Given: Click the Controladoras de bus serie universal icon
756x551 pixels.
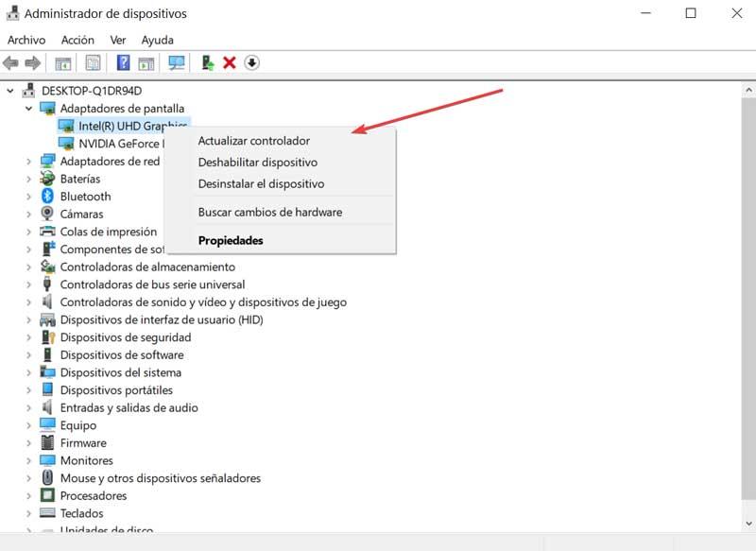Looking at the screenshot, I should [47, 284].
